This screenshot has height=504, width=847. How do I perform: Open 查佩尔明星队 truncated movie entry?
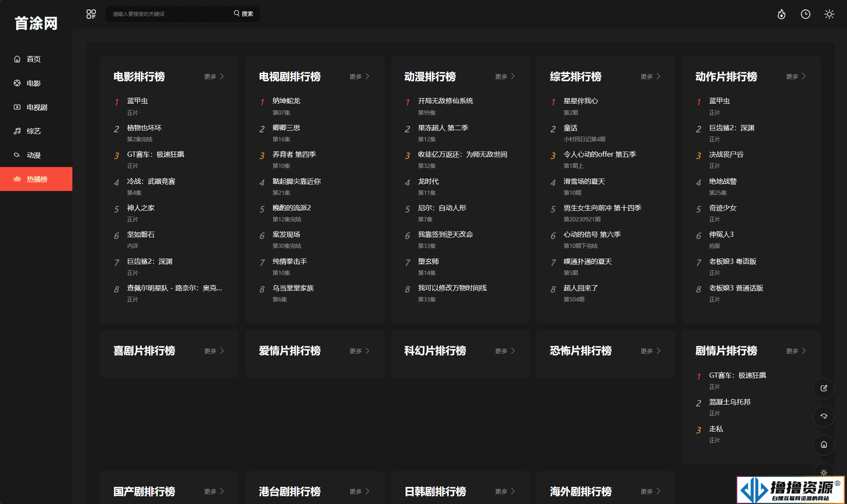(x=174, y=288)
